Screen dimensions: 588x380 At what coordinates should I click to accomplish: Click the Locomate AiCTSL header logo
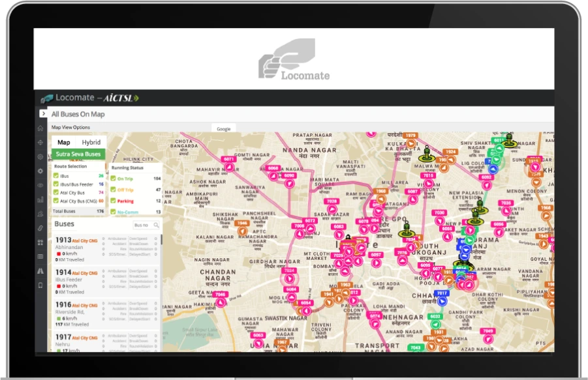click(x=89, y=98)
